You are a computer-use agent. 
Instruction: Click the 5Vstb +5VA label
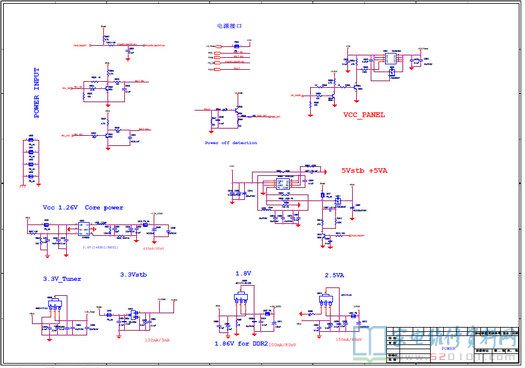(x=364, y=170)
